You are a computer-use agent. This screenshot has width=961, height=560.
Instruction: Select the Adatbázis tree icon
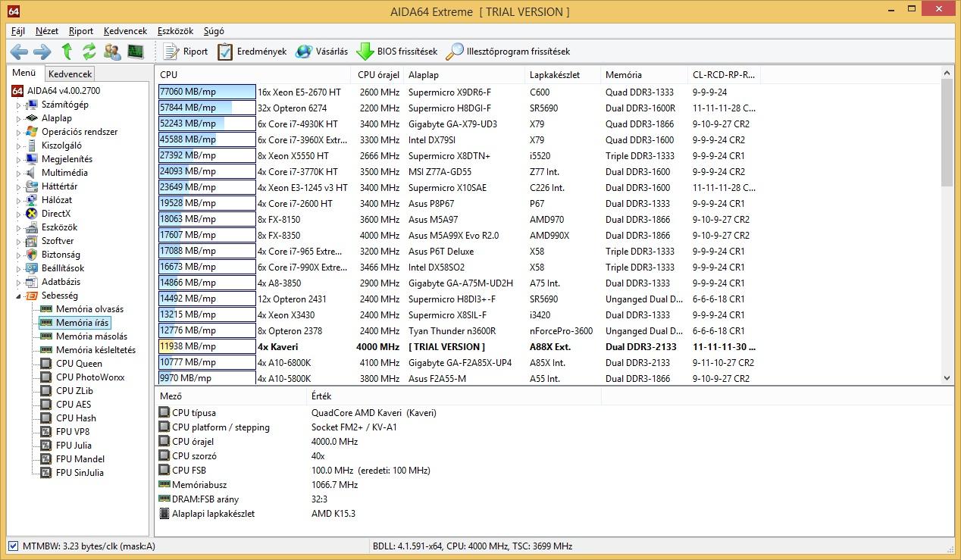31,282
